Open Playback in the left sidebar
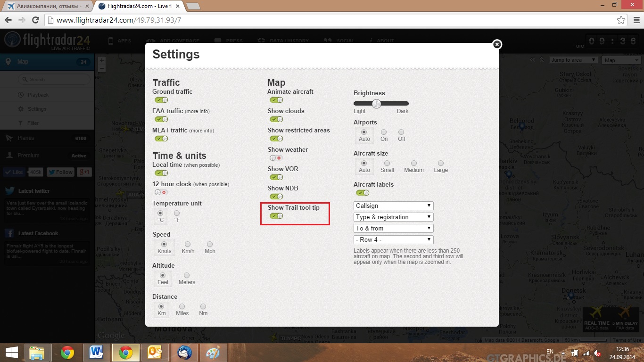The image size is (644, 362). pyautogui.click(x=38, y=95)
